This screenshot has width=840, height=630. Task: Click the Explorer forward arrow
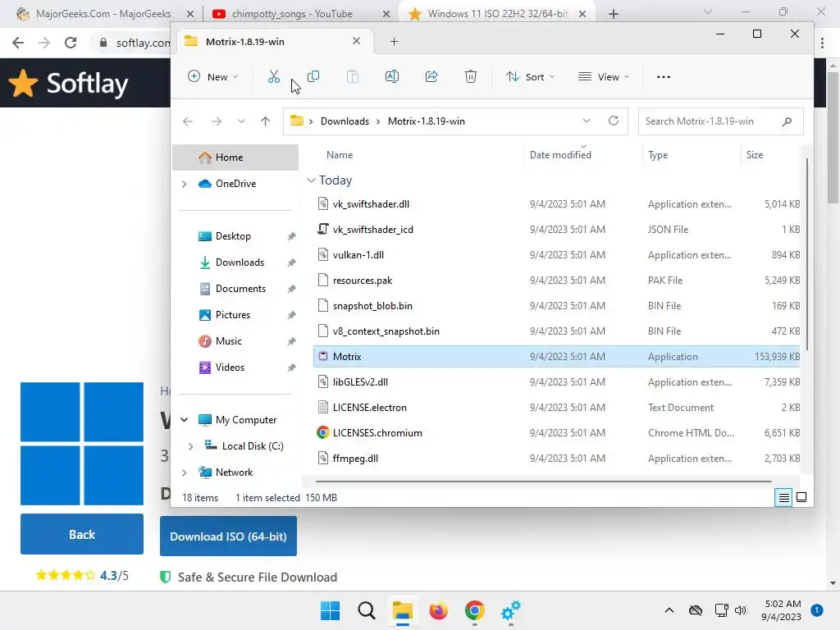click(217, 121)
